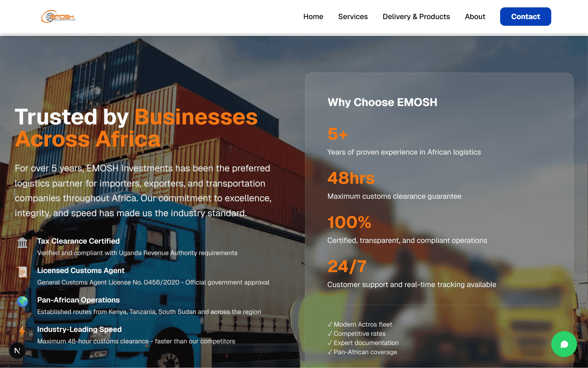
Task: Click the 'Why Choose EMOSH' heading
Action: point(382,102)
